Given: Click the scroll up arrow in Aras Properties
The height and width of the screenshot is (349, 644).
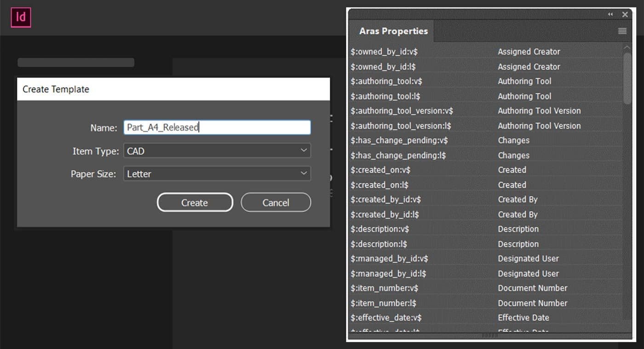Looking at the screenshot, I should [627, 47].
